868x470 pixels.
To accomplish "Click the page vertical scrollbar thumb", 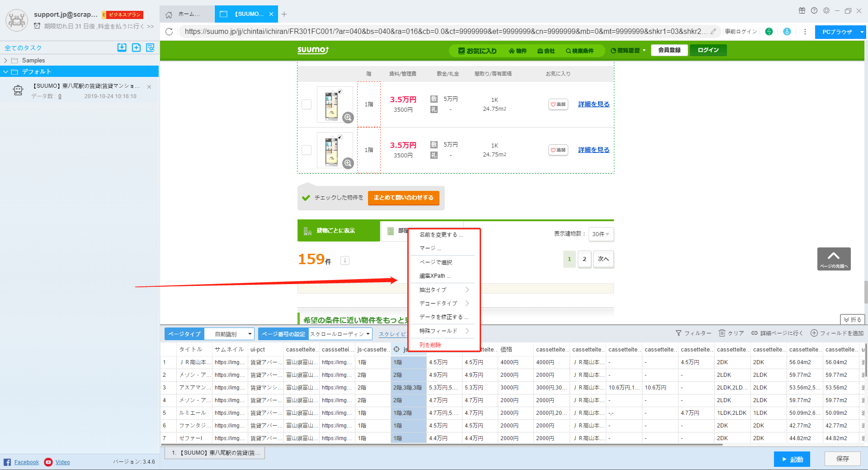I will (x=866, y=292).
